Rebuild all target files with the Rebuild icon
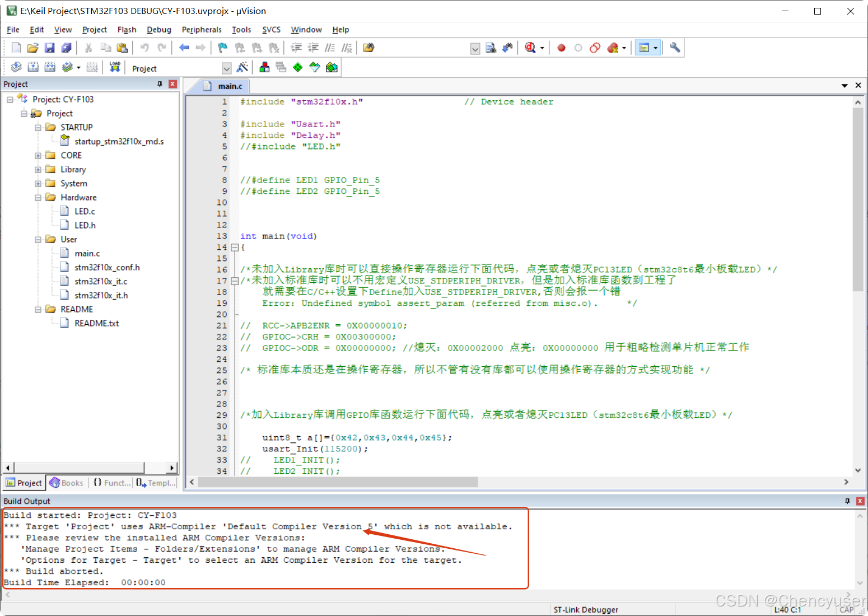 50,68
